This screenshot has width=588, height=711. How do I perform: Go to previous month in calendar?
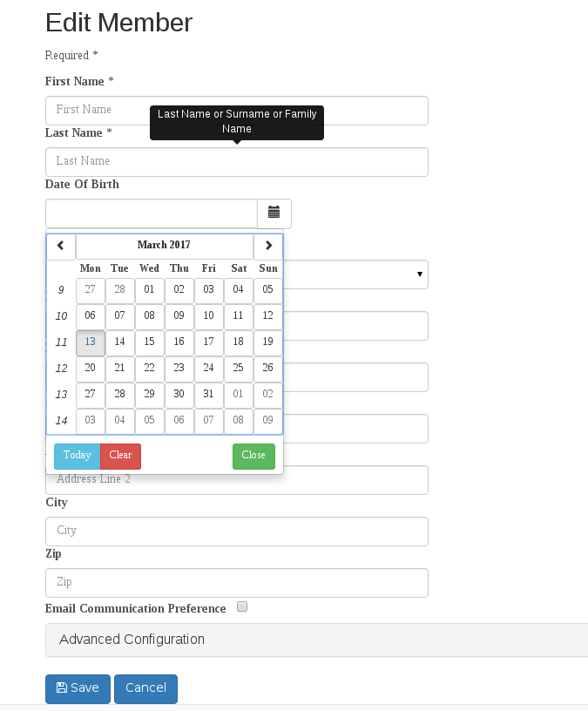61,247
